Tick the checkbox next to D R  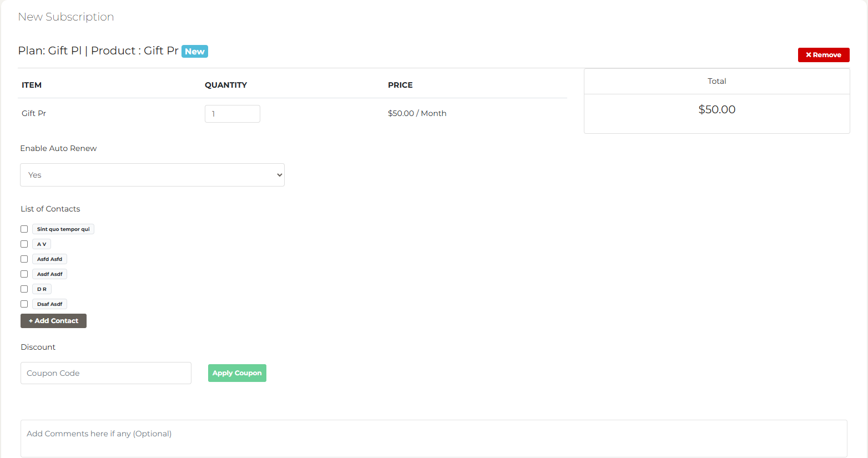[x=24, y=289]
